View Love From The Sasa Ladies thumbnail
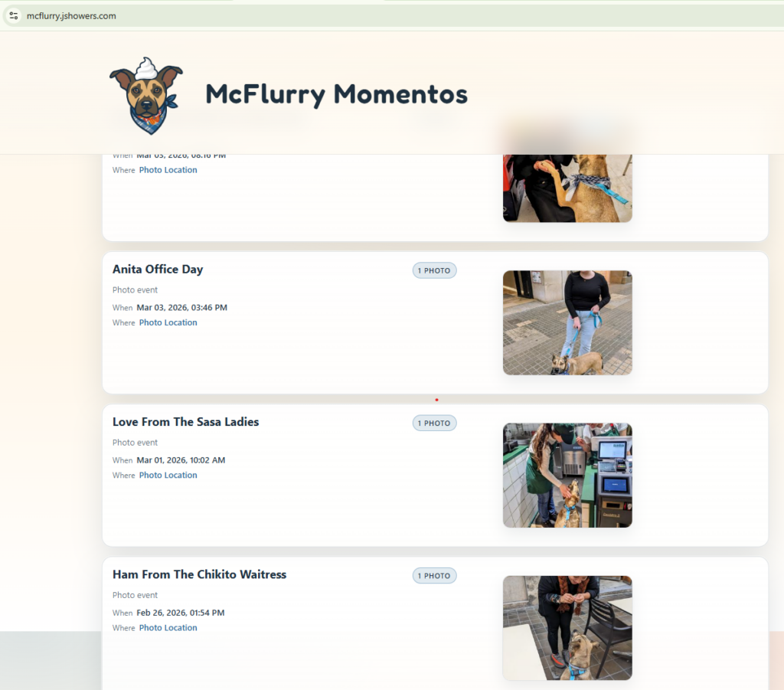Screen dimensions: 784x690 (567, 476)
